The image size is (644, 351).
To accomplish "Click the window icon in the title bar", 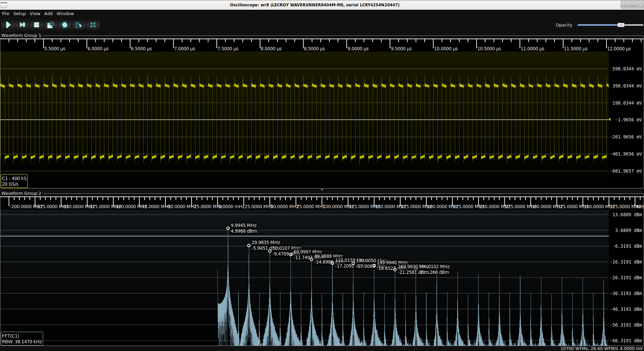I will (4, 5).
